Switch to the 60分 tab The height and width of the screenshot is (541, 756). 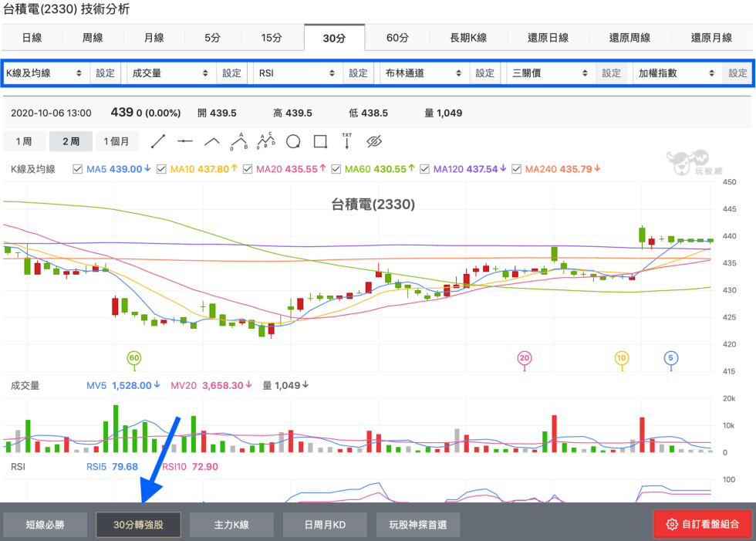click(398, 38)
